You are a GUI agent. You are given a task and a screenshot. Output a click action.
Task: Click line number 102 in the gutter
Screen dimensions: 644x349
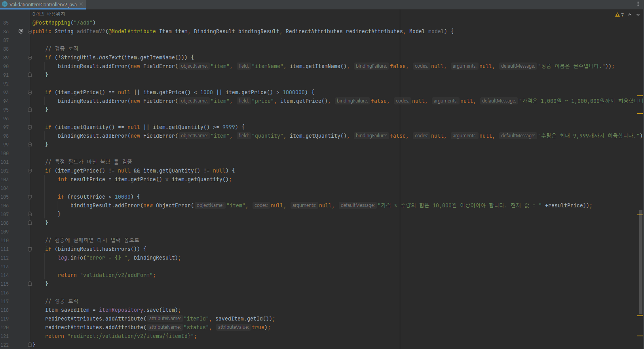[x=5, y=171]
